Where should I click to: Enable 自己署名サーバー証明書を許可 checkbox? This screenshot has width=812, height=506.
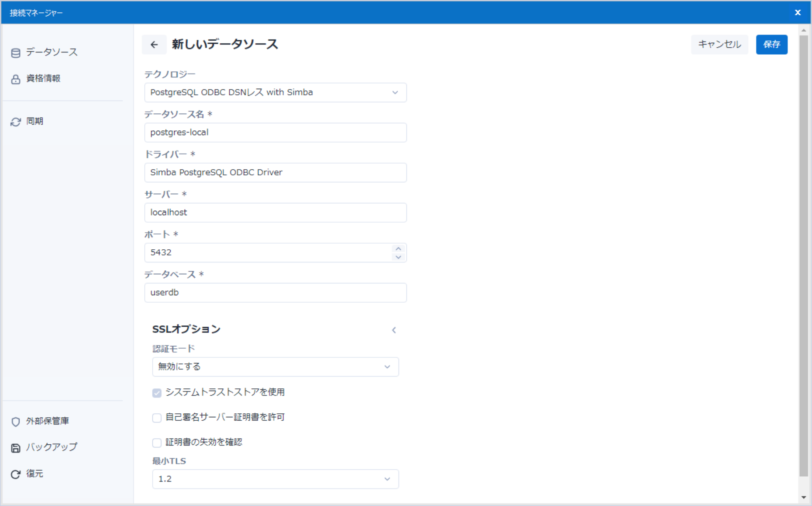tap(157, 418)
